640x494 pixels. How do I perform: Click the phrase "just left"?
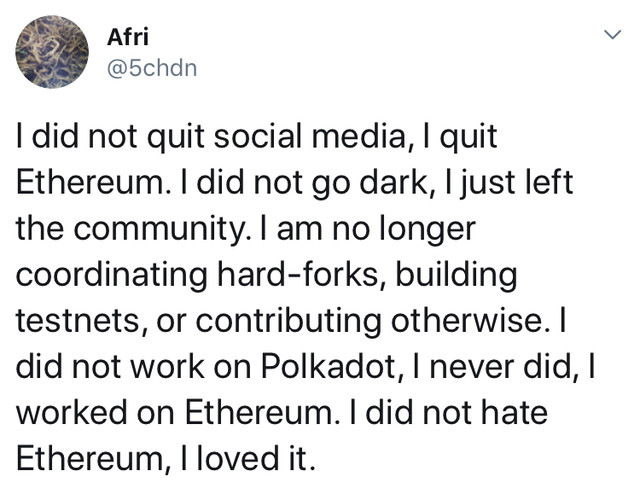click(x=516, y=182)
